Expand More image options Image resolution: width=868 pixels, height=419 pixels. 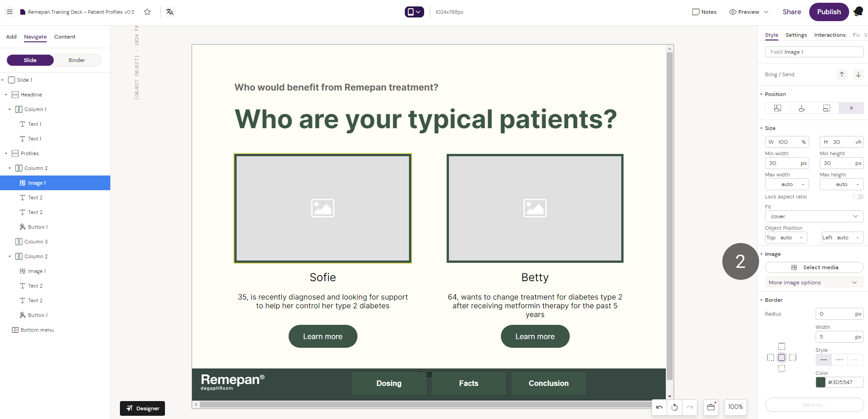point(814,283)
